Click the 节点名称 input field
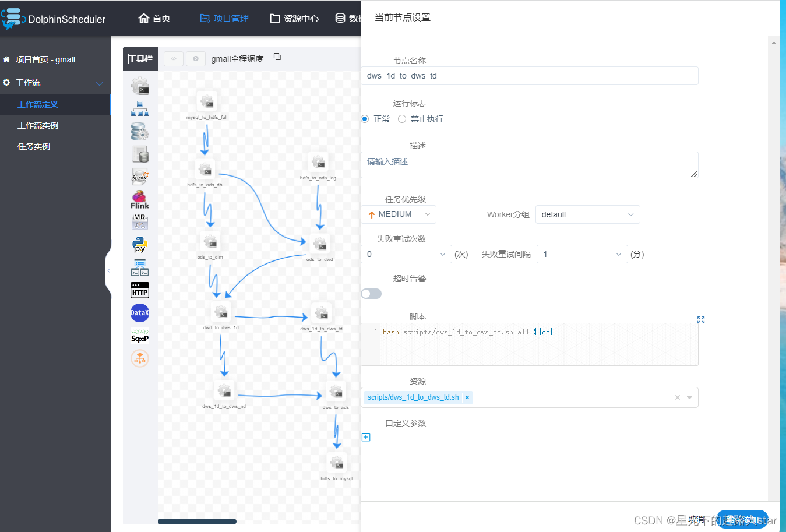 (530, 76)
